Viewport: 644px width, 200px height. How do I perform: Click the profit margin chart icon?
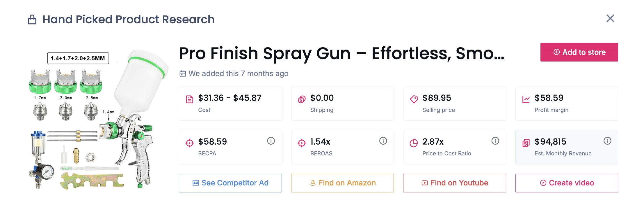pyautogui.click(x=526, y=99)
